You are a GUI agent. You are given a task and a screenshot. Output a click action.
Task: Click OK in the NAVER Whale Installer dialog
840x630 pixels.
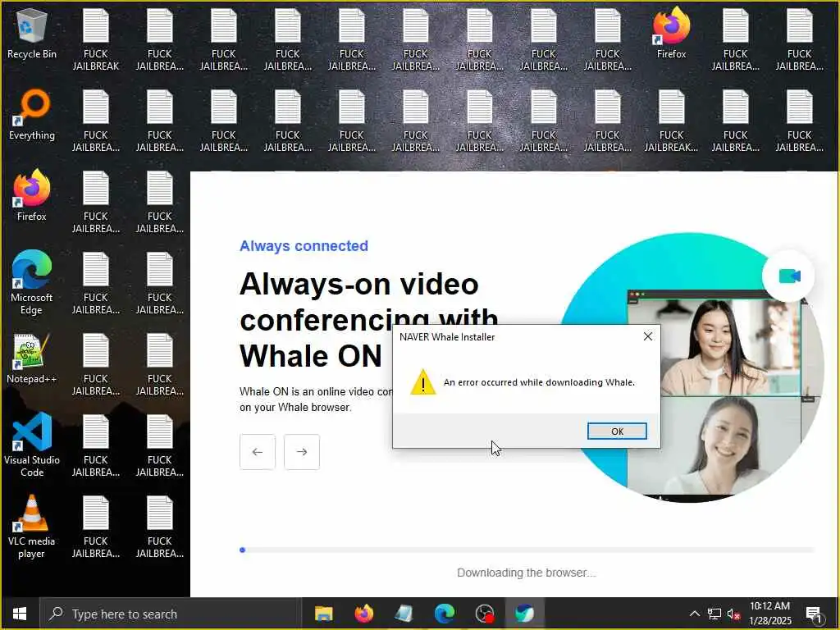pos(617,431)
